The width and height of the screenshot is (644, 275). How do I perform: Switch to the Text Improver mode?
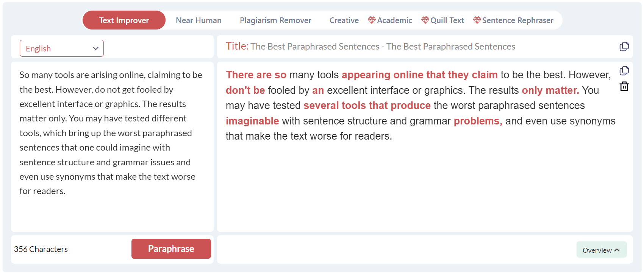click(124, 20)
